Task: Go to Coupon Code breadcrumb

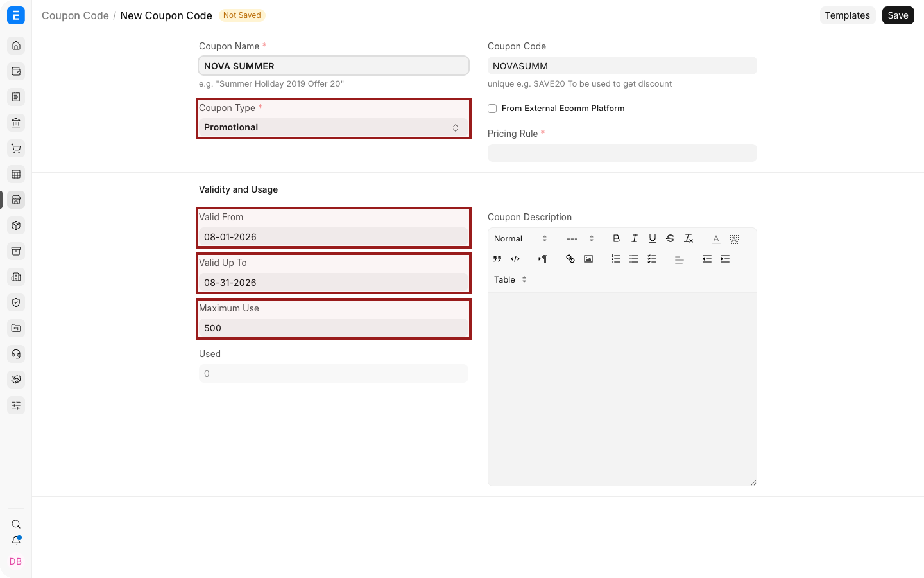Action: click(75, 15)
